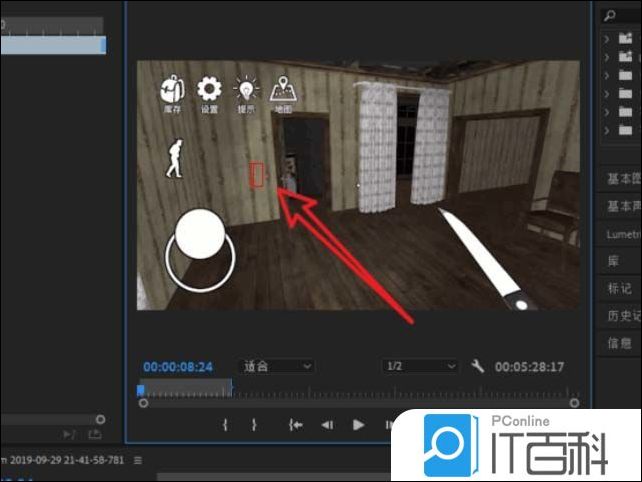Open the Lumetri panel tab
The height and width of the screenshot is (482, 642).
pos(622,233)
